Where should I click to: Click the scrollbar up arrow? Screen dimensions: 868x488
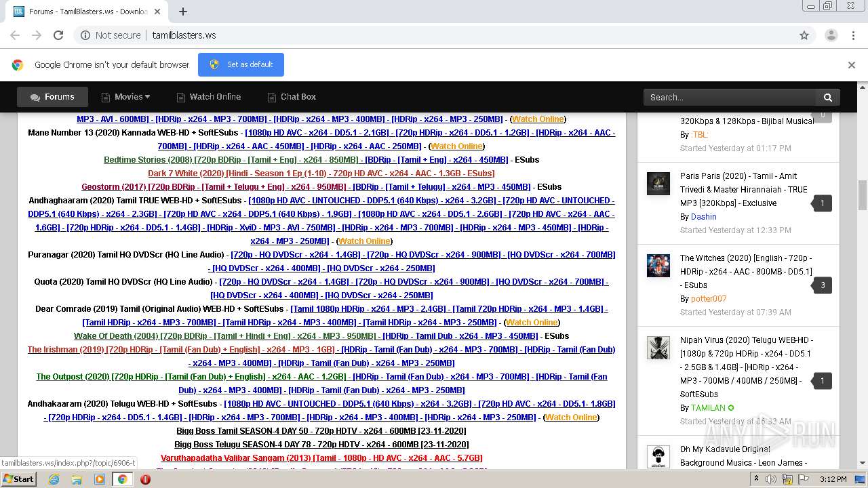tap(863, 87)
